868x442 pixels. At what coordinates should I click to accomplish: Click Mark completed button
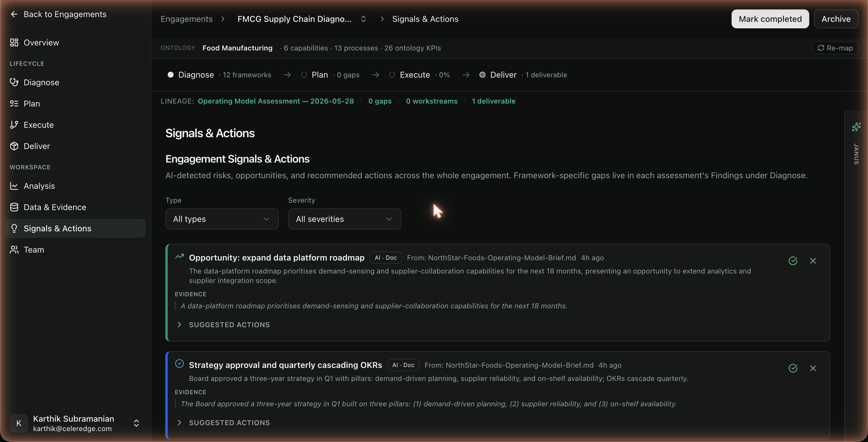(770, 19)
